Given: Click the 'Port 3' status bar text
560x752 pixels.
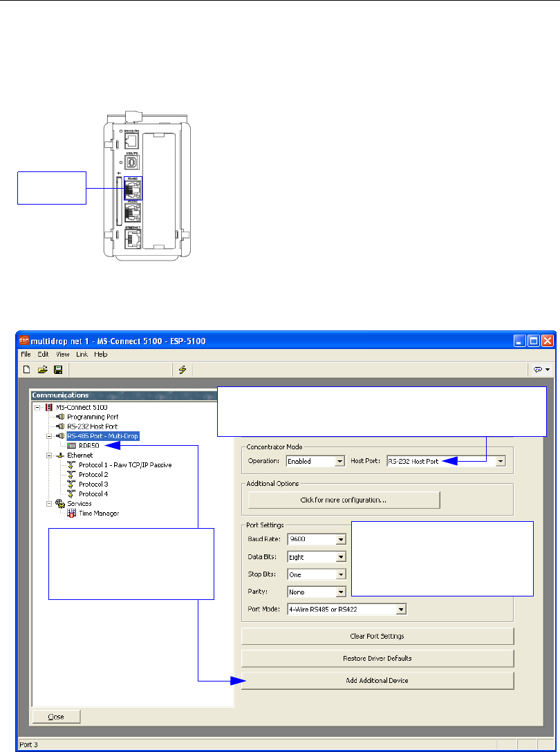Looking at the screenshot, I should click(28, 744).
